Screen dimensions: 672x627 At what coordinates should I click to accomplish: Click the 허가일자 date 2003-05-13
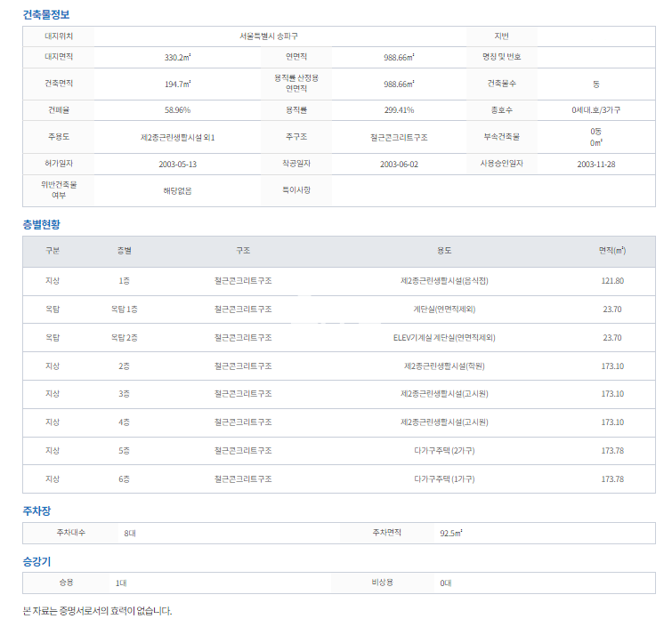177,165
